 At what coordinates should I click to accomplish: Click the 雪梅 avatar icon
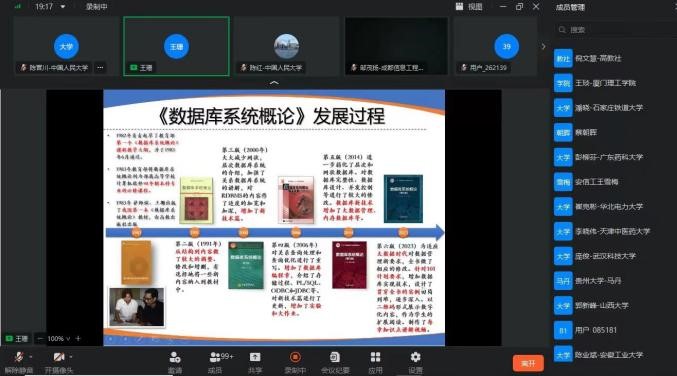(x=563, y=182)
